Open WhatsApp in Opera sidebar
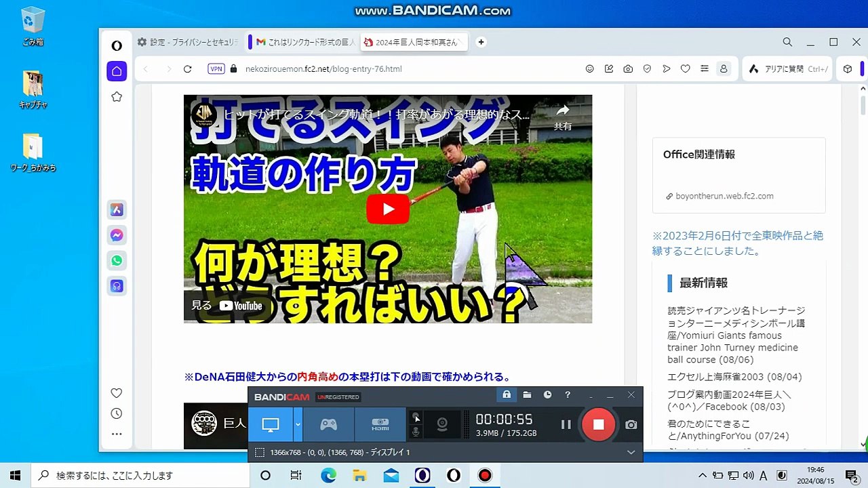The height and width of the screenshot is (488, 868). pyautogui.click(x=117, y=261)
